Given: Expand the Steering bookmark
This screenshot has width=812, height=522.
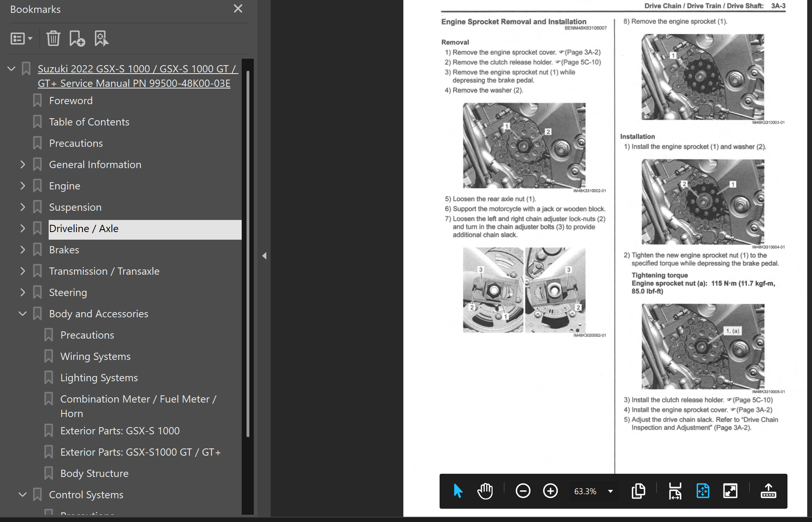Looking at the screenshot, I should coord(23,292).
